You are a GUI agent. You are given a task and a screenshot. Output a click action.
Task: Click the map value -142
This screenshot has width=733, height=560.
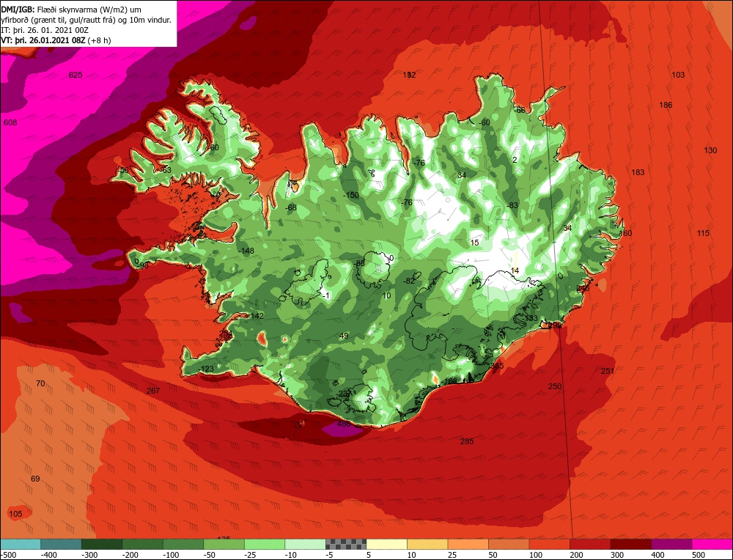click(256, 316)
